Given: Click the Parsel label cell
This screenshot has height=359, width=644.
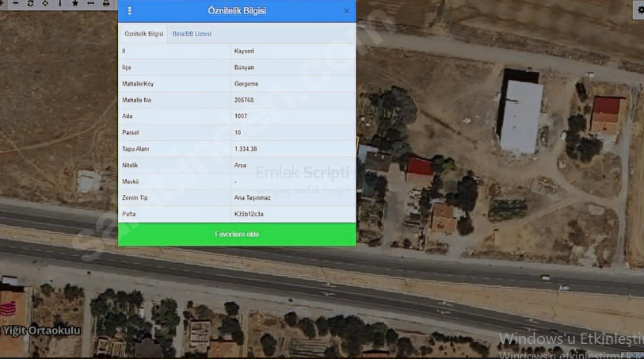Looking at the screenshot, I should point(174,132).
